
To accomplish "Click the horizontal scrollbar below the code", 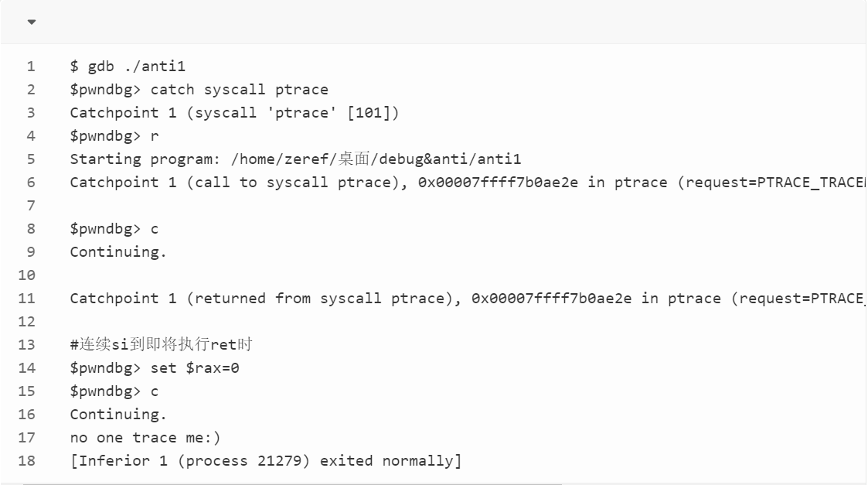I will pos(292,483).
